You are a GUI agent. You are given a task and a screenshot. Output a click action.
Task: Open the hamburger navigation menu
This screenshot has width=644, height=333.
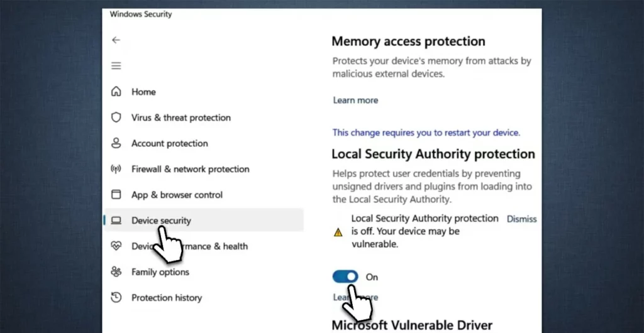point(116,65)
